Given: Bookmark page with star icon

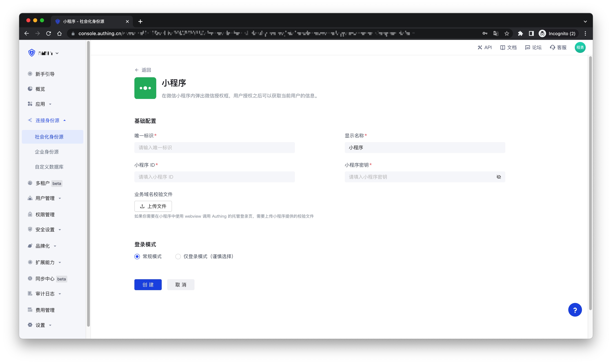Looking at the screenshot, I should coord(507,34).
